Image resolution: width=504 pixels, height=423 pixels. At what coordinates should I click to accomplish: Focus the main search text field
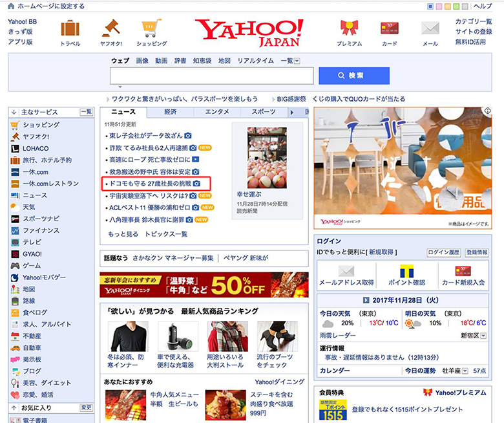(x=212, y=76)
